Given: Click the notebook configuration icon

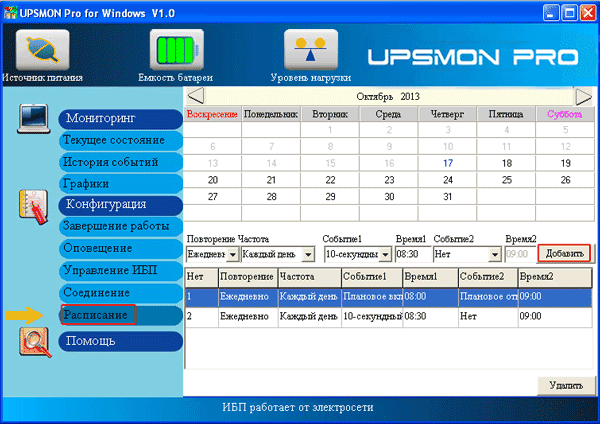Looking at the screenshot, I should (34, 206).
